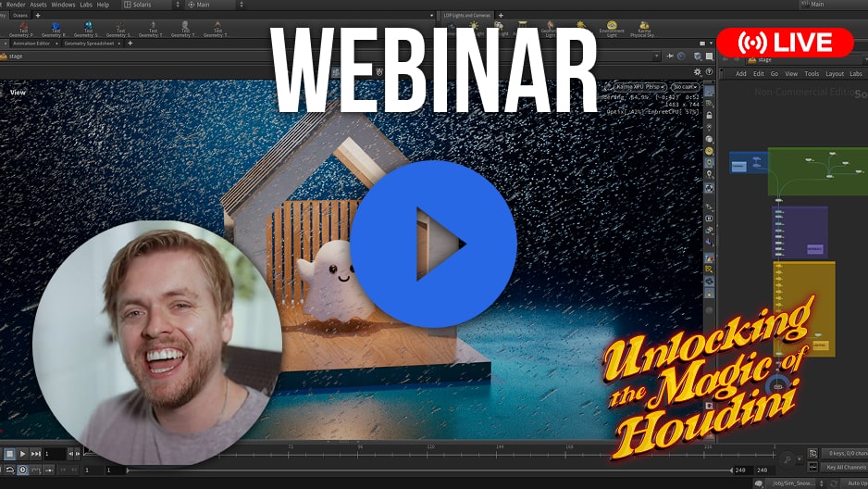Open the Layout menu in network editor

835,74
